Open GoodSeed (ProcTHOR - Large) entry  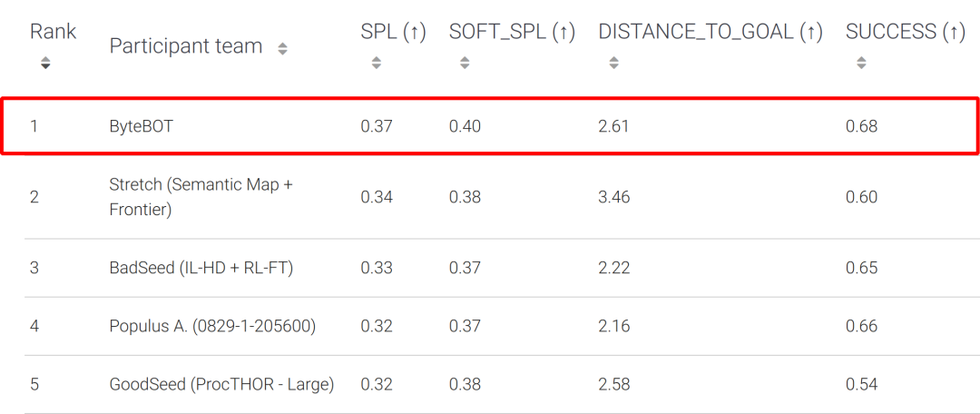tap(221, 384)
